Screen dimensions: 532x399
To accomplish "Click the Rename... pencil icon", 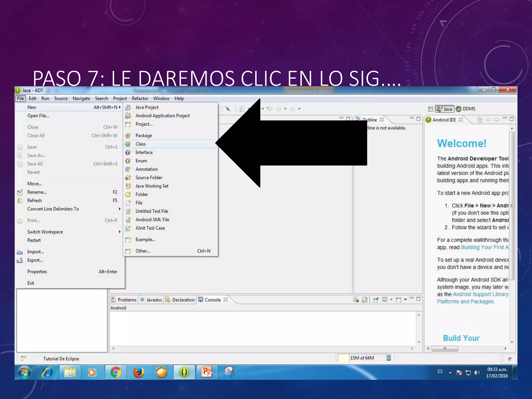I will coord(20,192).
